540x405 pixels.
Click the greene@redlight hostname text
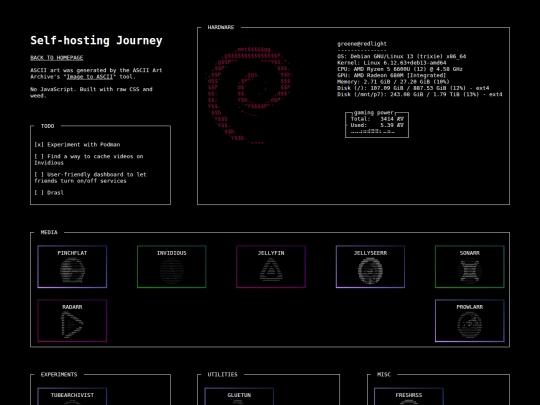point(362,44)
